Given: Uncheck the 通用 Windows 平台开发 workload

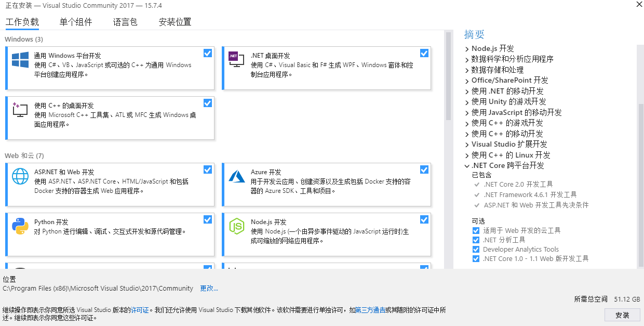Looking at the screenshot, I should pyautogui.click(x=208, y=53).
